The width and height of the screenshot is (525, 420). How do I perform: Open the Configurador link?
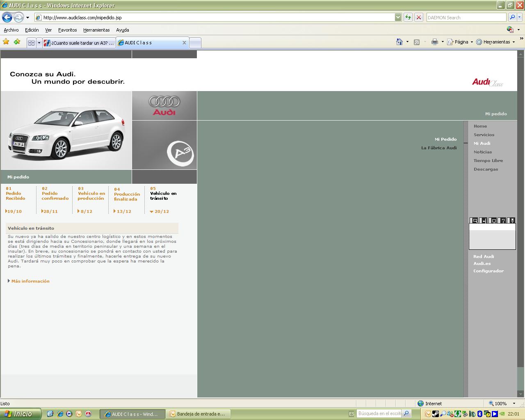point(488,271)
